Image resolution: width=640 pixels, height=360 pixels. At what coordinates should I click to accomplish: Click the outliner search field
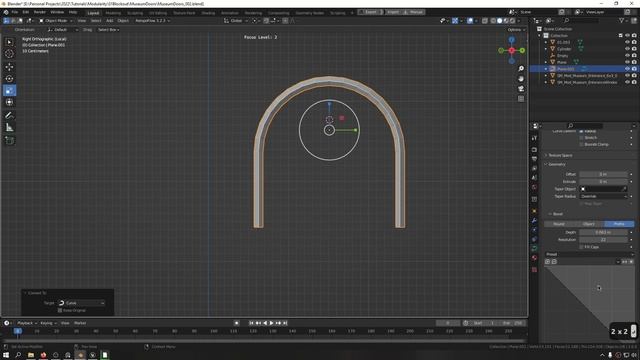(x=582, y=20)
